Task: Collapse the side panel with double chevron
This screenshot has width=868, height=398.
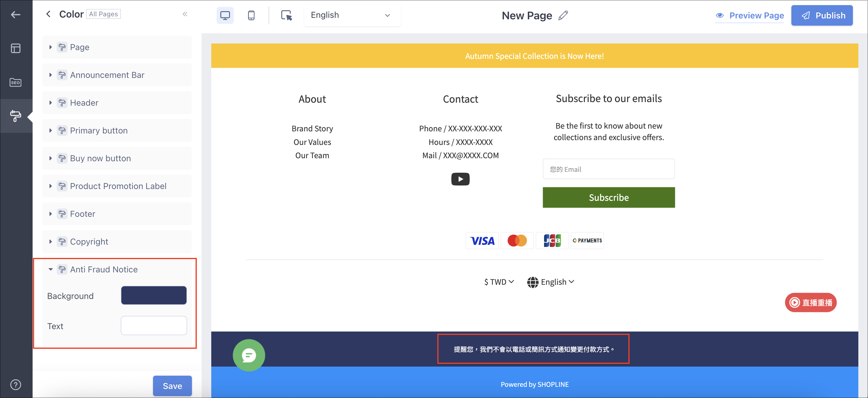Action: click(185, 14)
